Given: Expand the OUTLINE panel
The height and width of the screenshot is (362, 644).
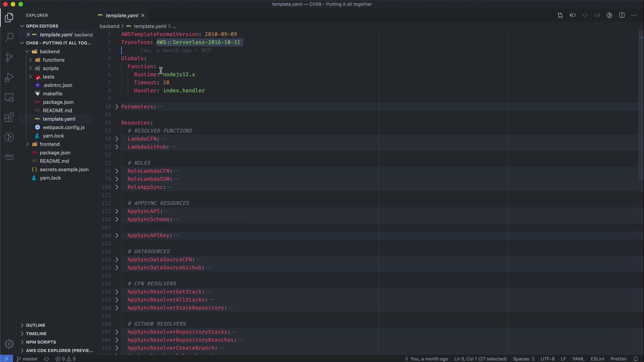Looking at the screenshot, I should coord(36,325).
